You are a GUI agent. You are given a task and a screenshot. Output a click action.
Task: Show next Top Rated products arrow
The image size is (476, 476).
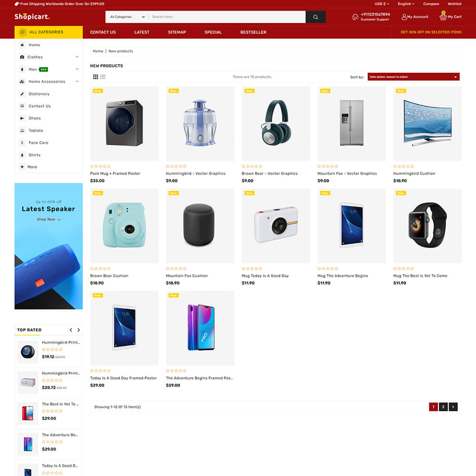point(79,330)
